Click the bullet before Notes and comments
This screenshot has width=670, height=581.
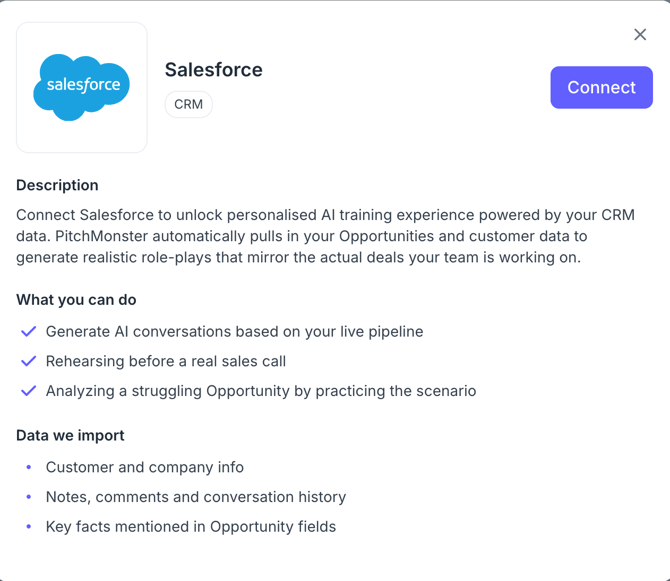click(x=29, y=497)
